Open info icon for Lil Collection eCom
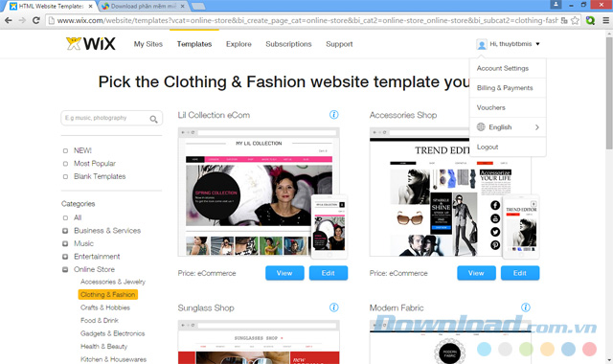This screenshot has height=364, width=613. point(334,115)
